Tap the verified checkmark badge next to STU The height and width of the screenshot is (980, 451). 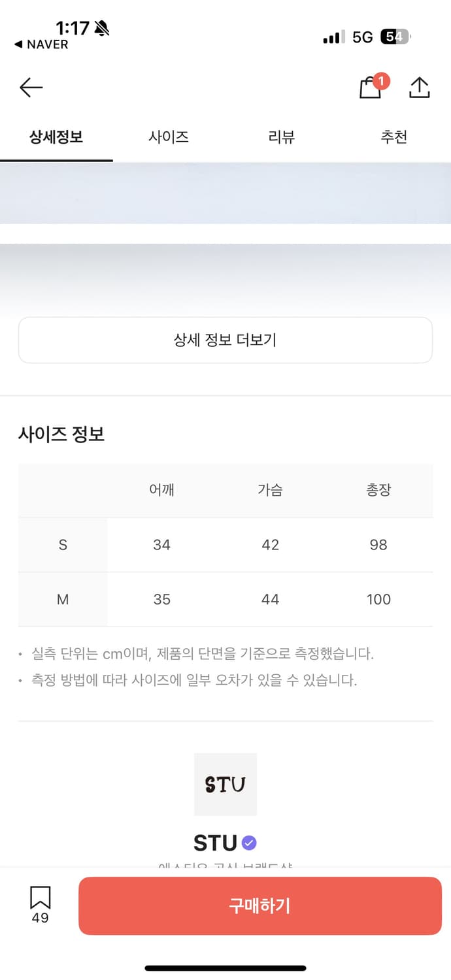[249, 843]
